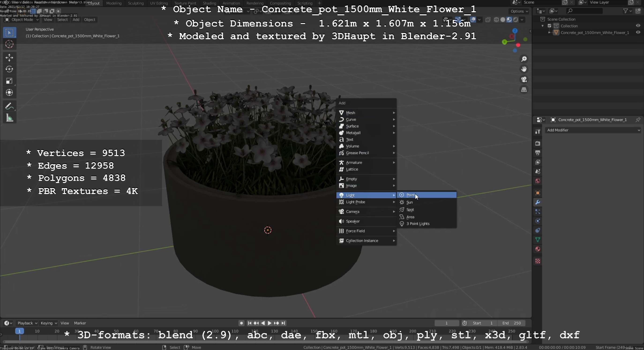Image resolution: width=644 pixels, height=350 pixels.
Task: Open the Material properties tab
Action: (x=538, y=249)
